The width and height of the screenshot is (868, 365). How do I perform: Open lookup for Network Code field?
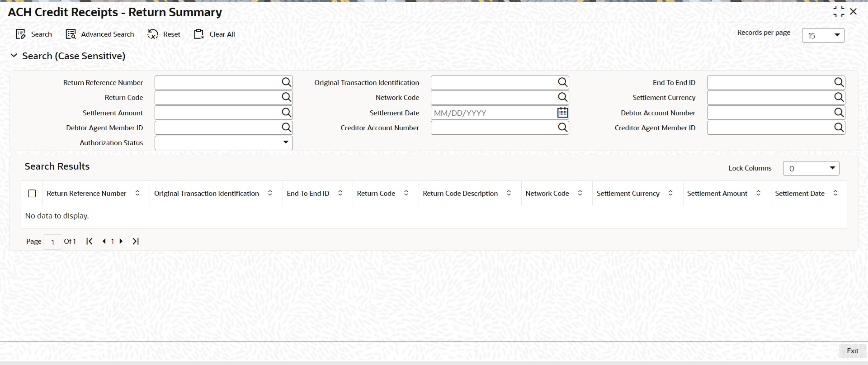coord(562,97)
